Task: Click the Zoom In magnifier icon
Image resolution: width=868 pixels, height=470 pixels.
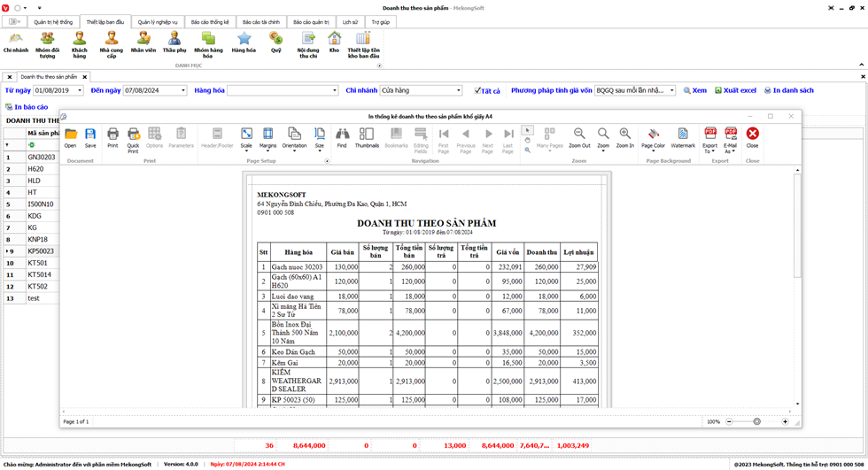Action: click(x=624, y=136)
